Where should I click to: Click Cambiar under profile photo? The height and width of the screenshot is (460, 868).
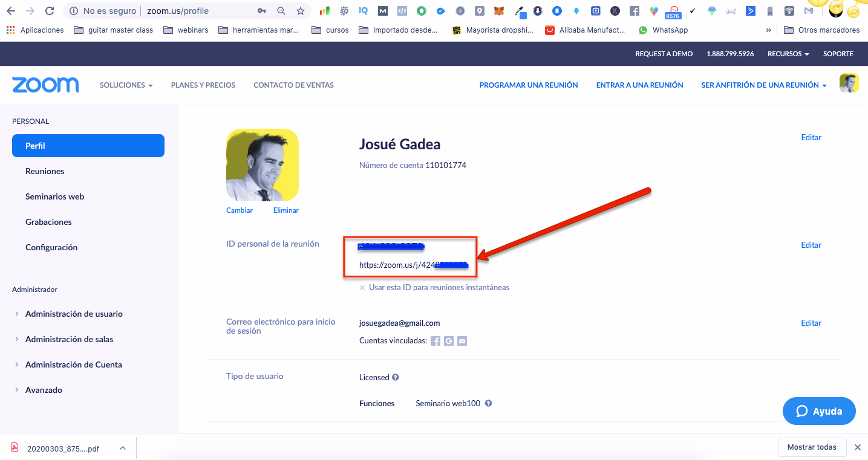pos(240,210)
